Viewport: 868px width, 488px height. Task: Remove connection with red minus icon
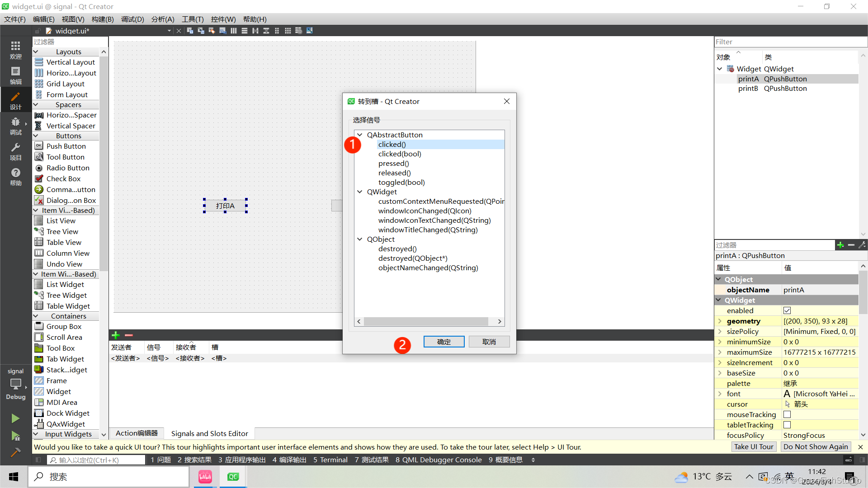pos(129,335)
